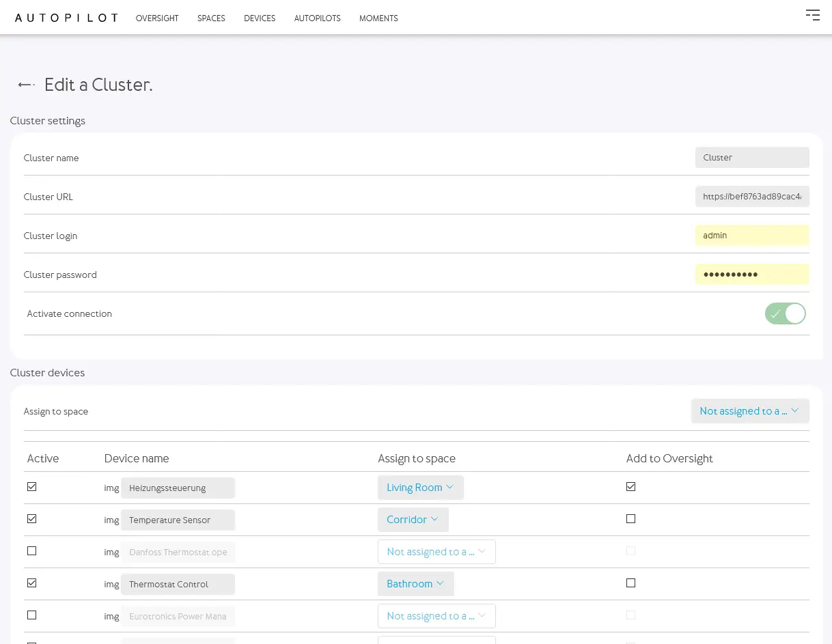Enable Add to Oversight for Temperature Sensor
This screenshot has width=832, height=644.
630,519
